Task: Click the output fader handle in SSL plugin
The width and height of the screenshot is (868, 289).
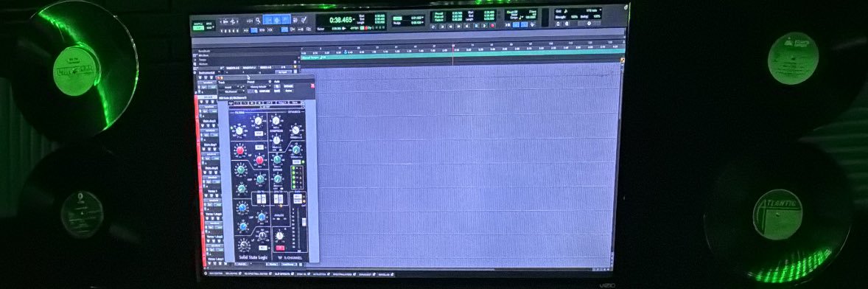Action: coord(304,222)
